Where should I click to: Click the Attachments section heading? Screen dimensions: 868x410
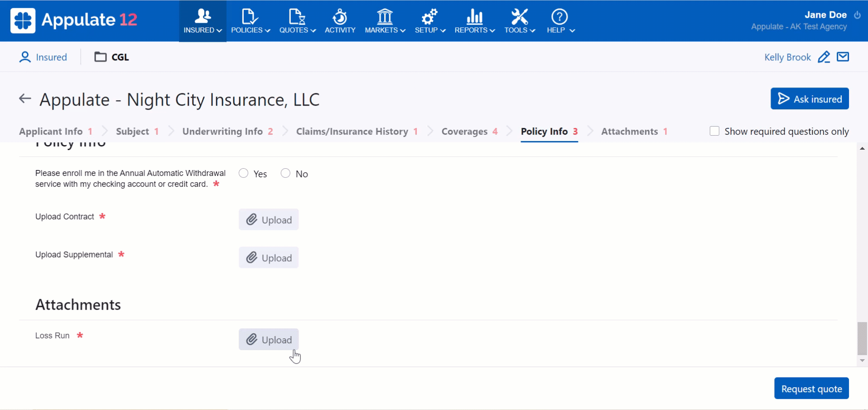coord(78,305)
